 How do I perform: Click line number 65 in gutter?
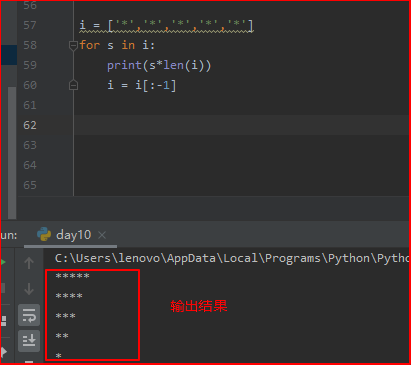point(30,185)
